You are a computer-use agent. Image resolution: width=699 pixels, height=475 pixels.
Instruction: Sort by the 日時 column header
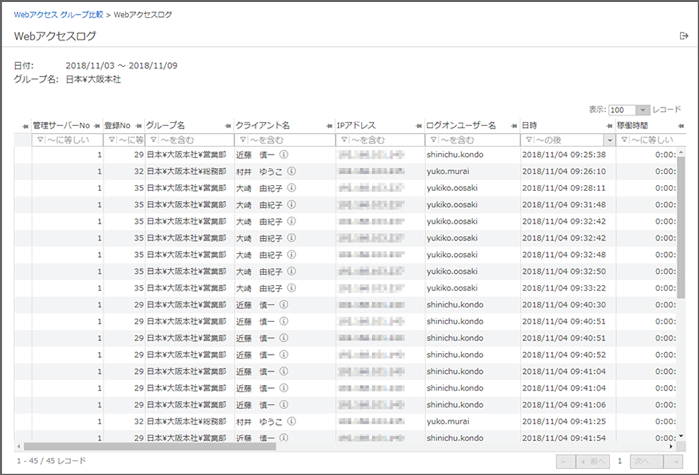click(x=530, y=126)
